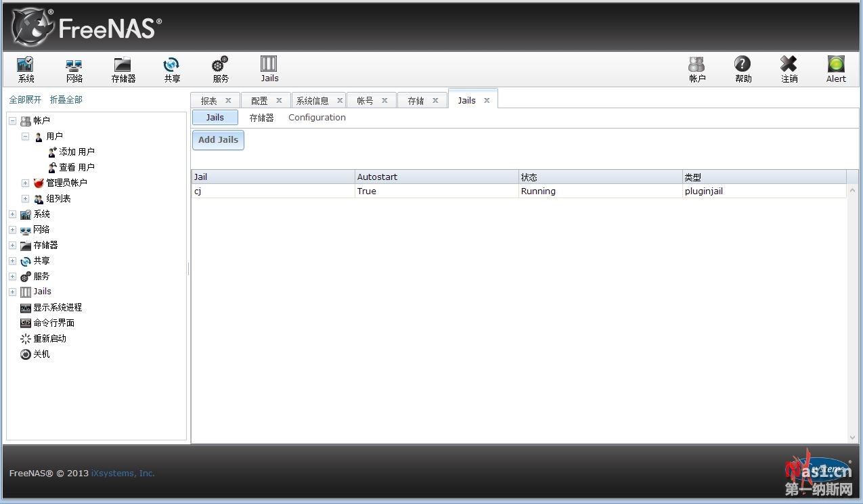
Task: Click 折叠全部 collapse all link
Action: coord(66,99)
